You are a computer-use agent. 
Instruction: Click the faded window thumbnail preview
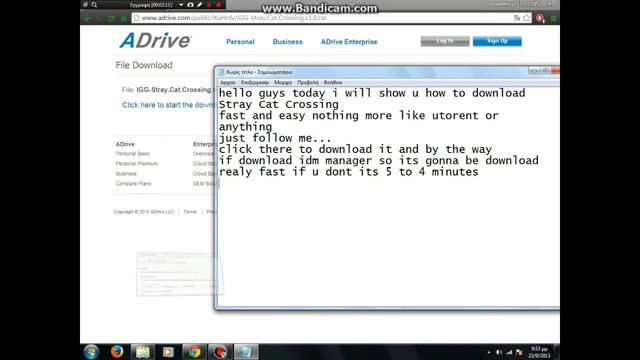(x=180, y=273)
